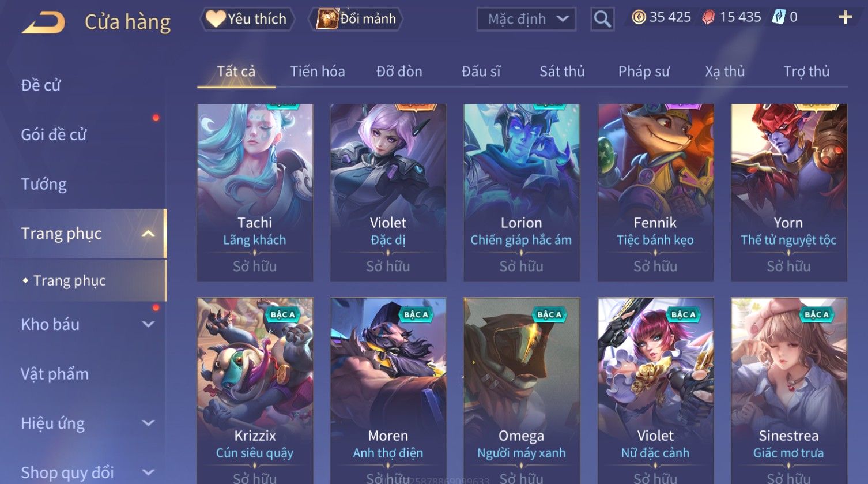Viewport: 868px width, 484px height.
Task: Open the search magnifier icon
Action: [602, 19]
